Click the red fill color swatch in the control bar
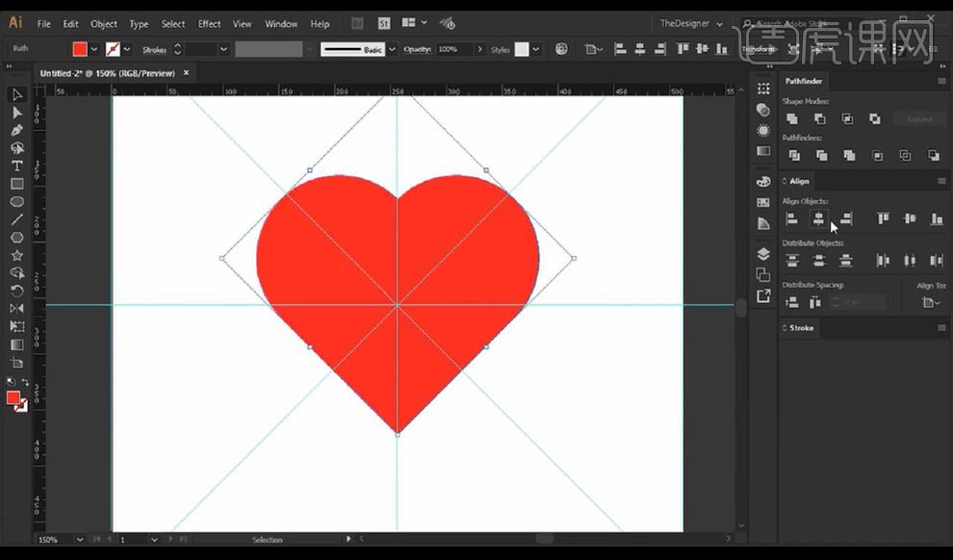 [x=80, y=49]
